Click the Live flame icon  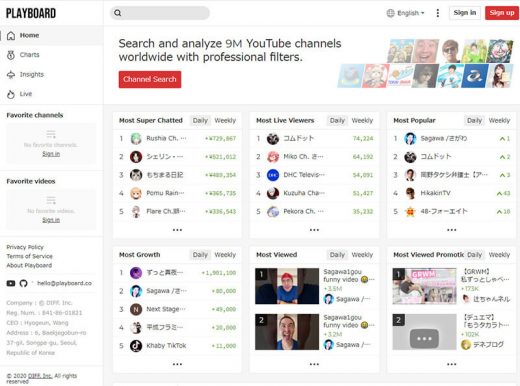coord(11,94)
